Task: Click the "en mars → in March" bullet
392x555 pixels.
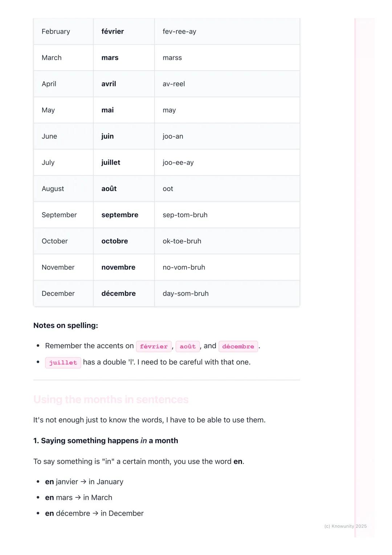Action: [x=78, y=498]
